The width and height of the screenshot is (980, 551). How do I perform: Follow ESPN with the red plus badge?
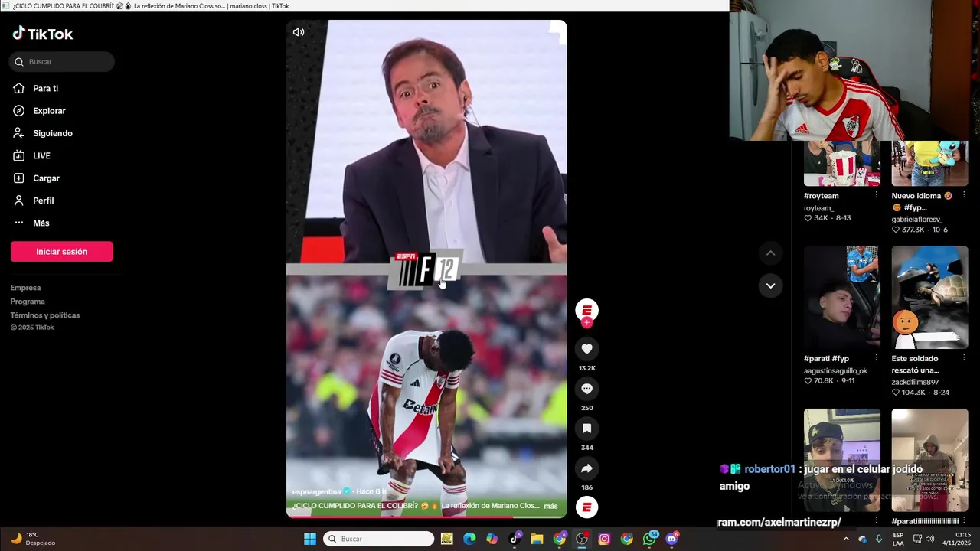[x=587, y=323]
